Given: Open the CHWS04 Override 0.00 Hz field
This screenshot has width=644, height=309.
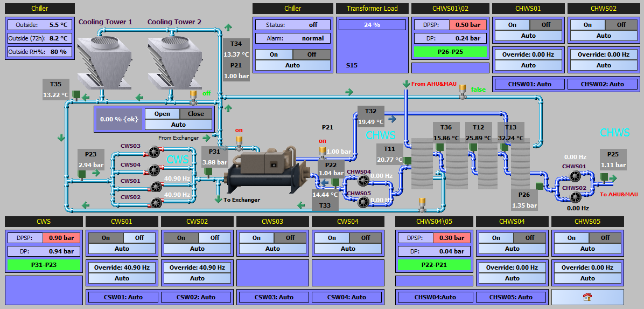Looking at the screenshot, I should (x=512, y=267).
